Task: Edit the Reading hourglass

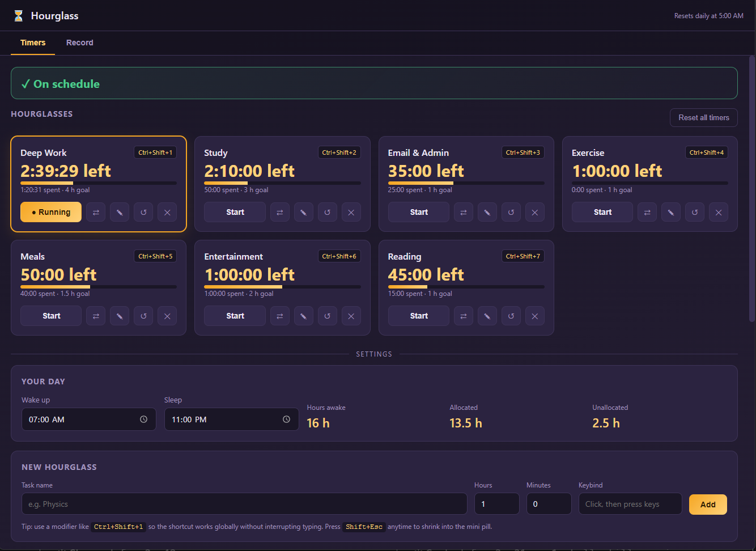Action: pos(487,316)
